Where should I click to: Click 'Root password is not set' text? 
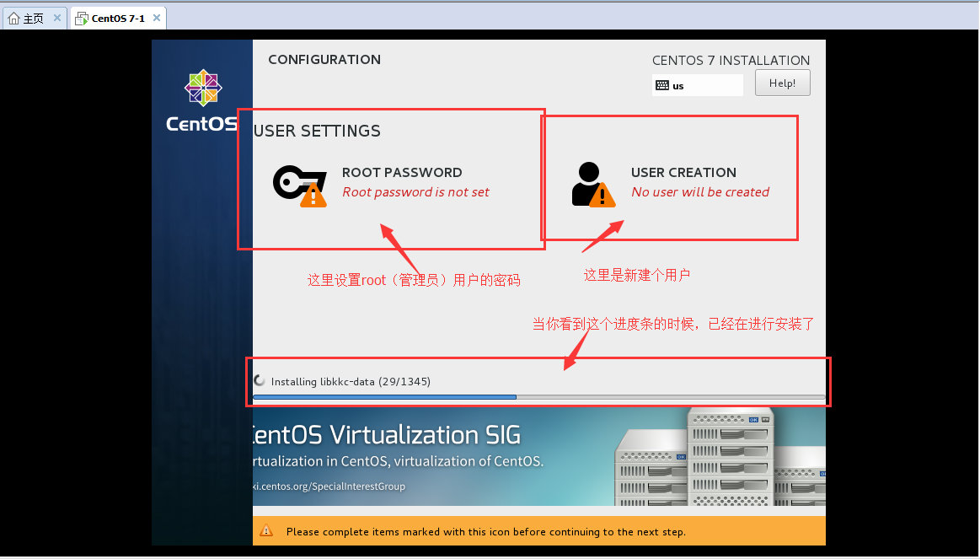[x=415, y=192]
